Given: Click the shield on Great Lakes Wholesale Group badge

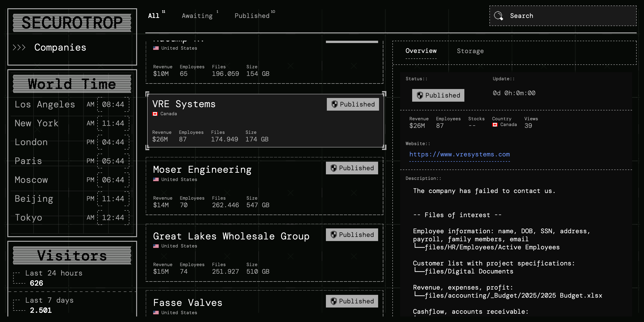Looking at the screenshot, I should (x=333, y=235).
